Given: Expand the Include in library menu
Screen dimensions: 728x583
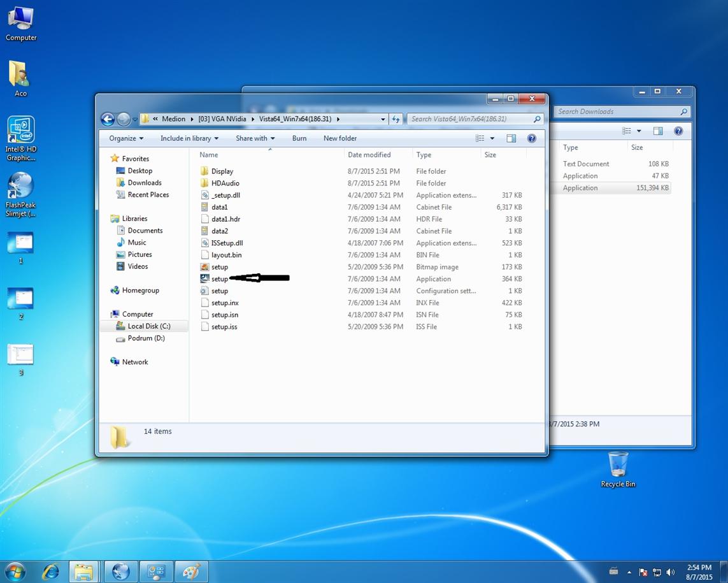Looking at the screenshot, I should pyautogui.click(x=189, y=138).
